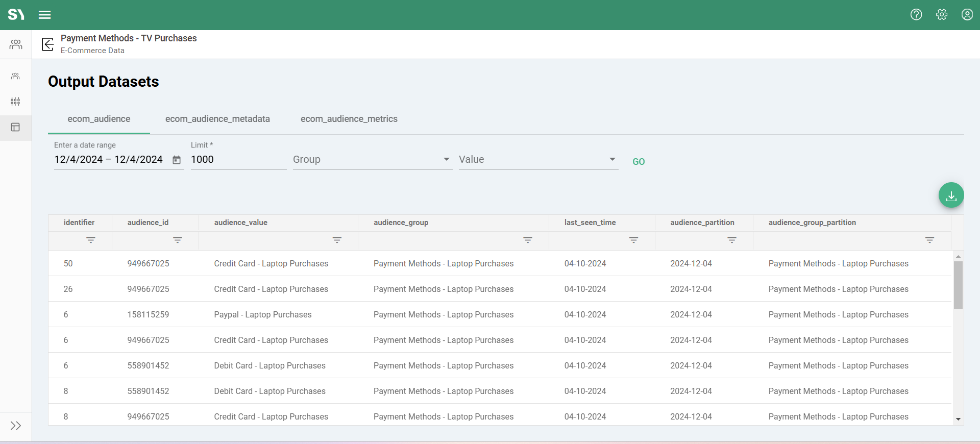Click the back arrow beside Payment Methods title
The image size is (980, 444).
(x=48, y=44)
